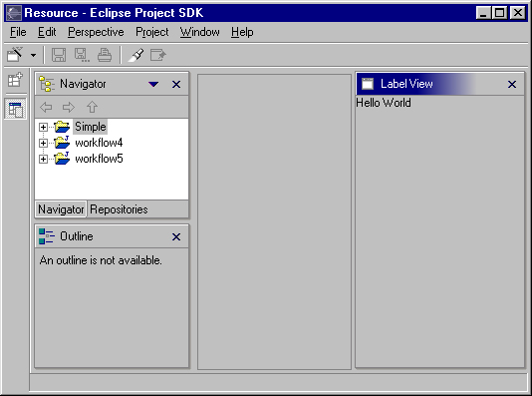This screenshot has width=532, height=396.
Task: Open the New wizard toolbar icon
Action: 15,55
